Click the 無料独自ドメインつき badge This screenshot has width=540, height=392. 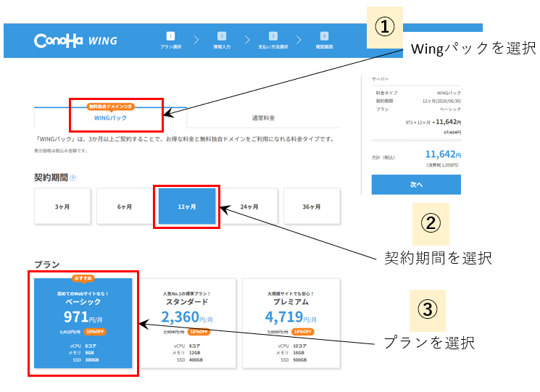coord(111,107)
